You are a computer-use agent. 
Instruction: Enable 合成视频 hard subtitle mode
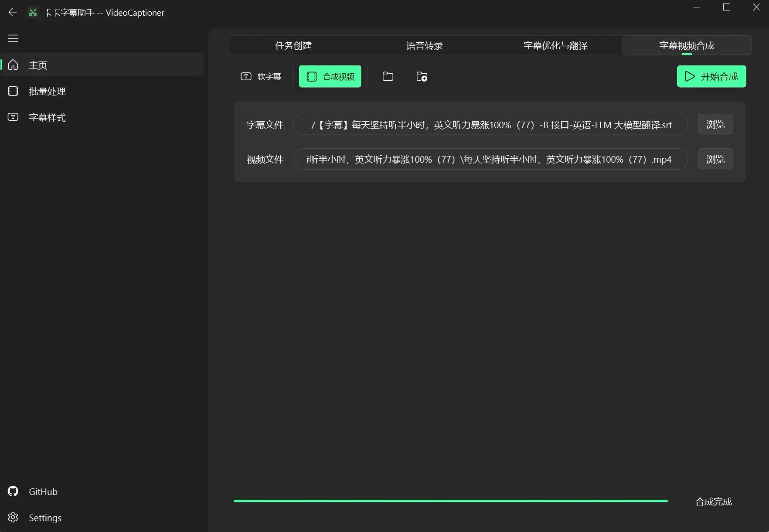pyautogui.click(x=330, y=76)
